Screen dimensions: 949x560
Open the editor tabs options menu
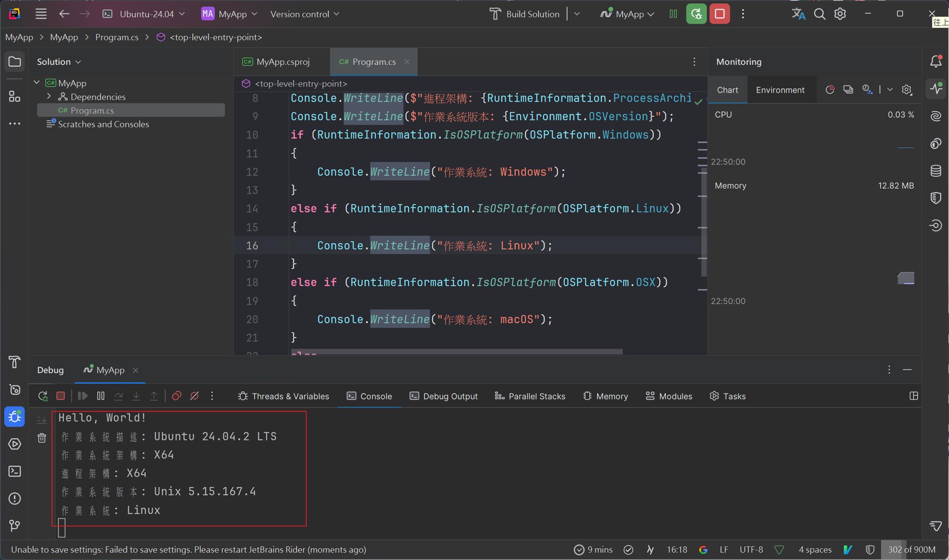click(694, 62)
